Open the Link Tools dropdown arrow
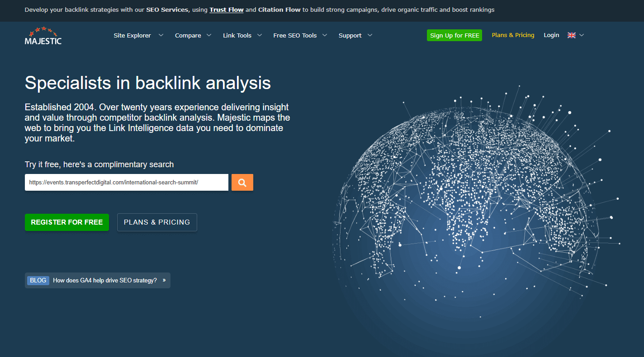The image size is (644, 357). [x=260, y=35]
